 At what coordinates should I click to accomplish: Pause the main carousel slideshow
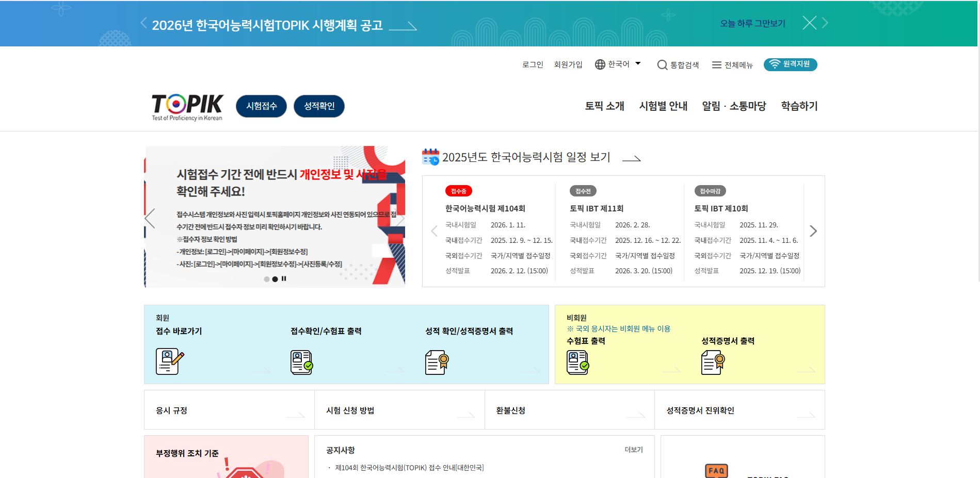284,279
